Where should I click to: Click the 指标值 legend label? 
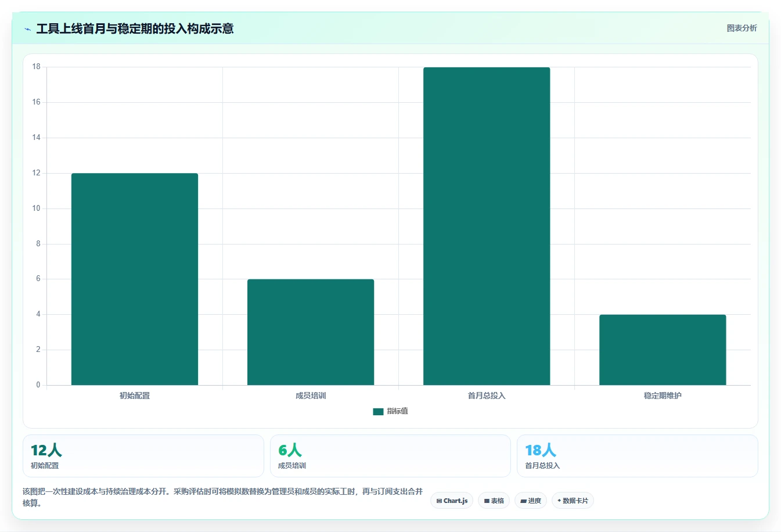tap(397, 411)
